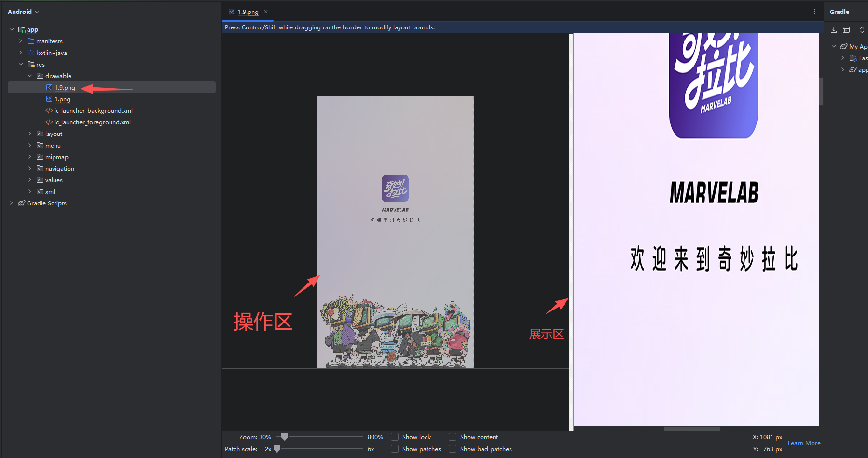Collapse the res folder
The image size is (868, 458).
21,64
